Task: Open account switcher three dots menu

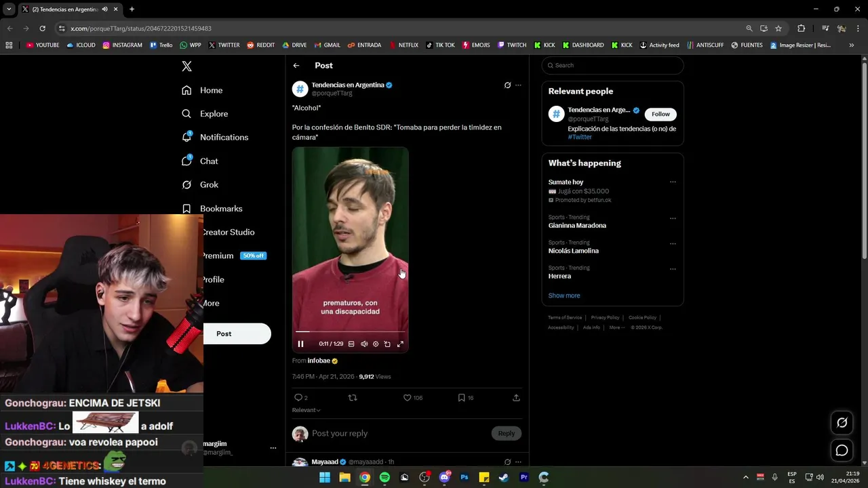Action: (273, 448)
